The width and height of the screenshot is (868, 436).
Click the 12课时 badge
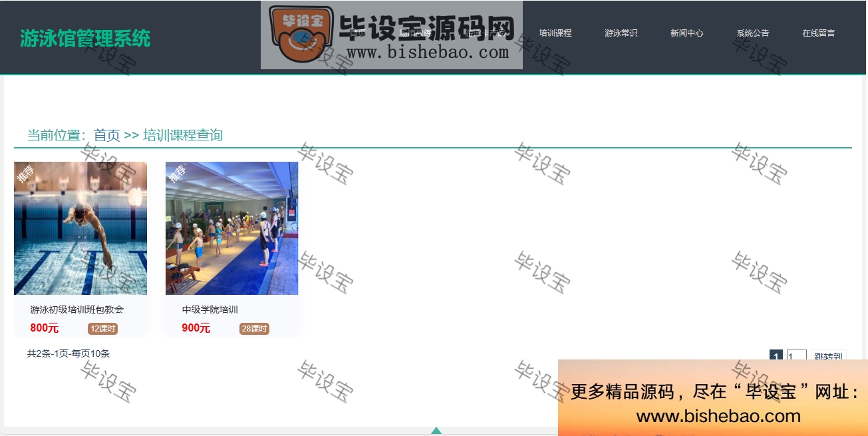tap(102, 329)
